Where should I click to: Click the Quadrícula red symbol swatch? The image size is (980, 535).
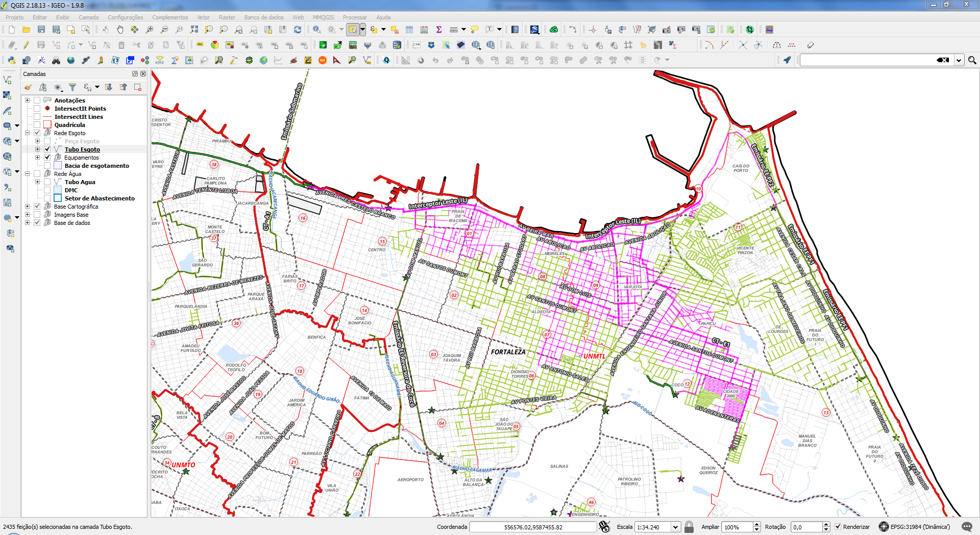click(x=47, y=125)
